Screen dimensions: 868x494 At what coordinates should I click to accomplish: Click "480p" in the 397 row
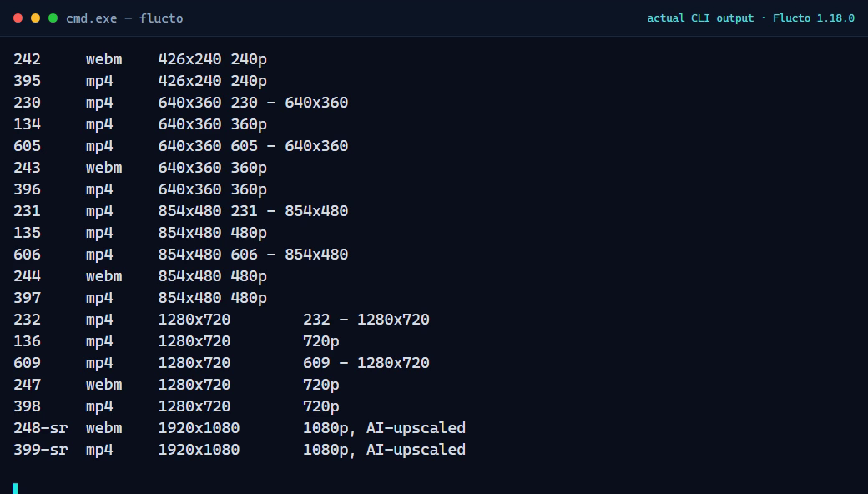(x=249, y=298)
